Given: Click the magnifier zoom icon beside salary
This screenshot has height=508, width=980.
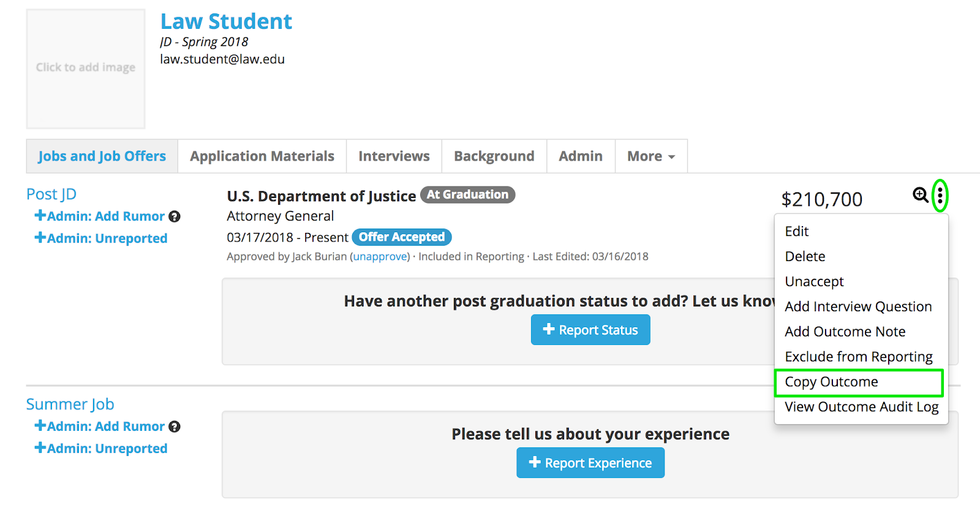Looking at the screenshot, I should pyautogui.click(x=920, y=195).
